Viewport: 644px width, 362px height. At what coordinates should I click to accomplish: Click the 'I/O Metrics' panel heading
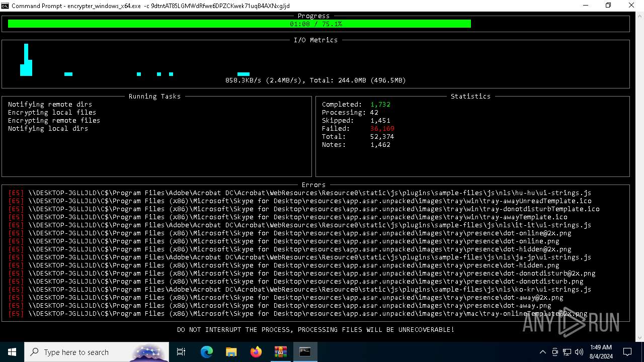(315, 40)
